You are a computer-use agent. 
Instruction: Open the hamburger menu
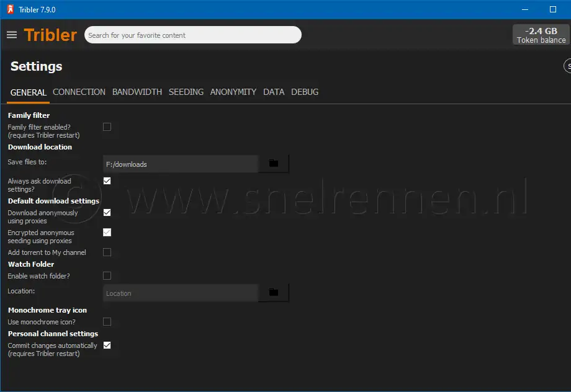coord(12,35)
